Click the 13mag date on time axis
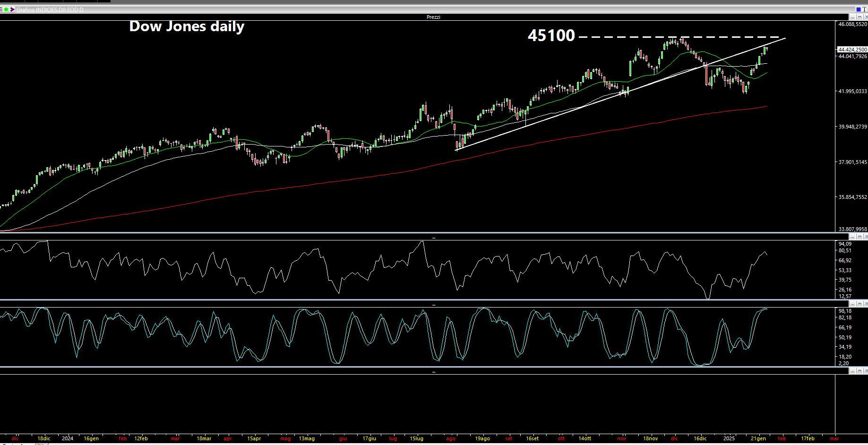The height and width of the screenshot is (445, 868). [307, 438]
